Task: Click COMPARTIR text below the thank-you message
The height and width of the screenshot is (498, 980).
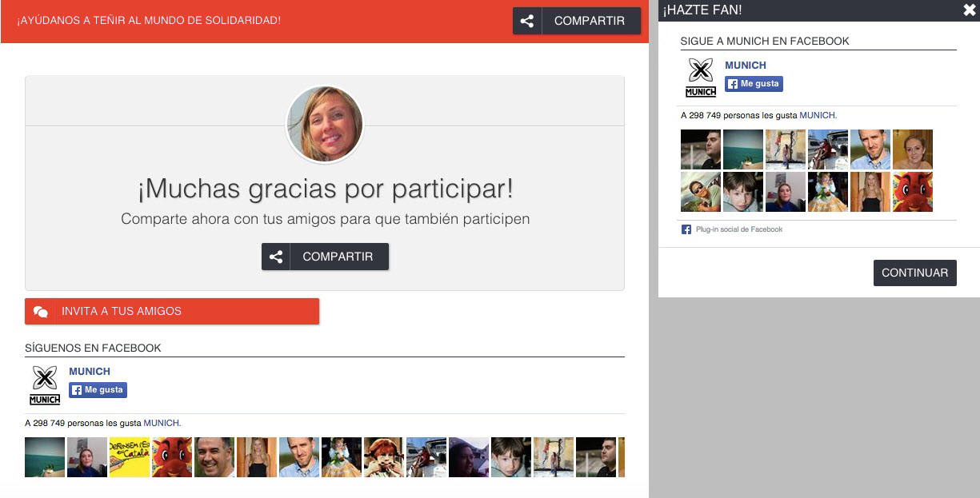Action: click(x=338, y=257)
